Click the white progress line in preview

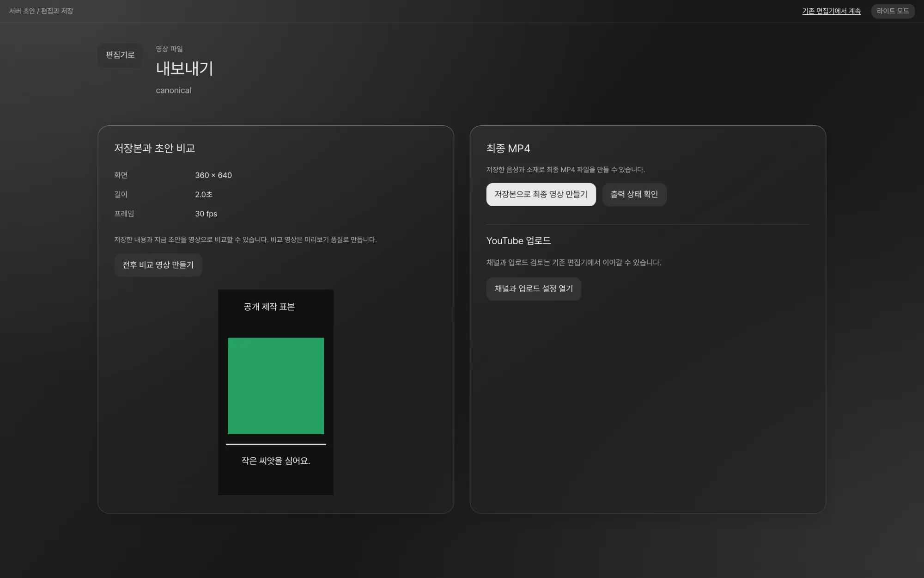coord(276,444)
